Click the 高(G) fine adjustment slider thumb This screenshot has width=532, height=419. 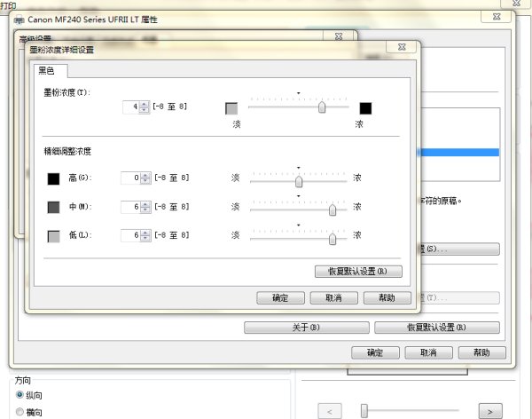299,181
